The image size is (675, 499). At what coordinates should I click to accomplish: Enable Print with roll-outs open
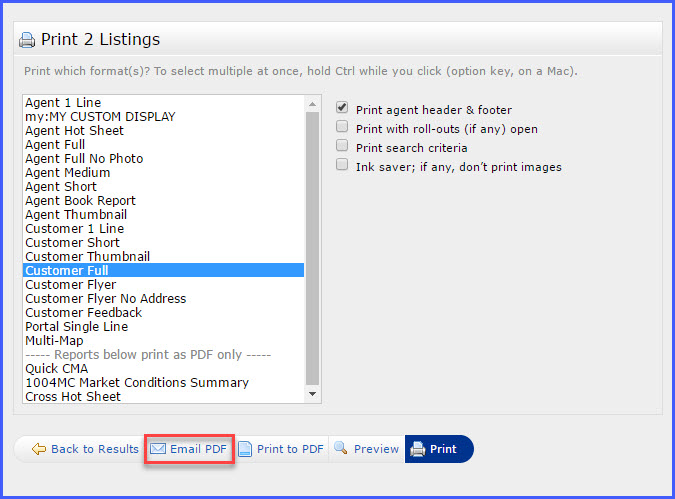click(x=342, y=127)
